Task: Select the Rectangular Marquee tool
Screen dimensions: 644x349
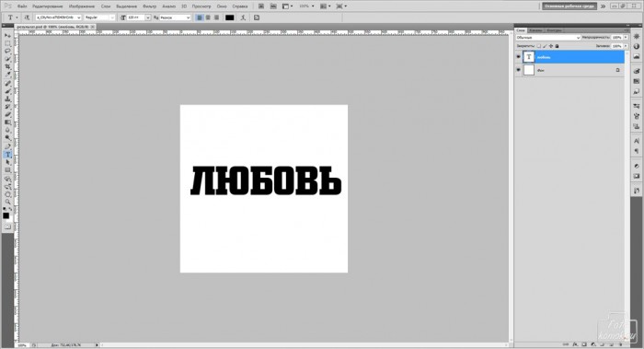Action: tap(7, 43)
